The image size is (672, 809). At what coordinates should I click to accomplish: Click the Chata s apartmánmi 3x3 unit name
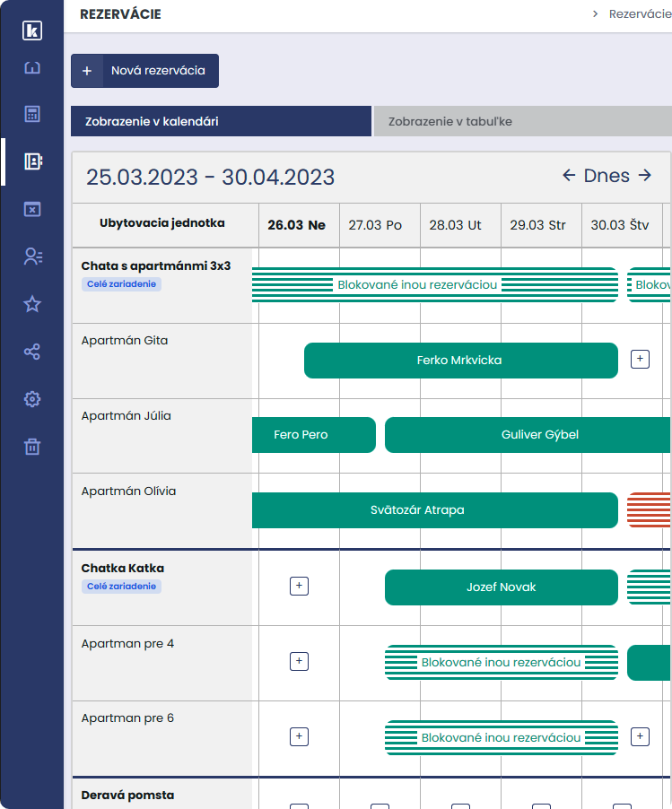156,265
